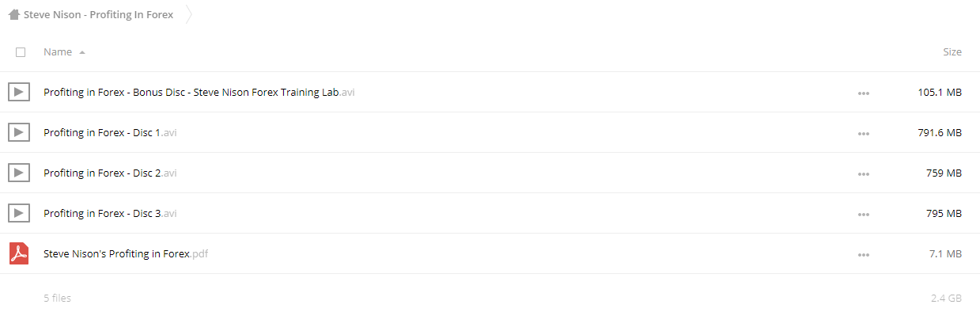Click the video icon next to Disc 2.avi
Viewport: 980px width, 331px height.
pos(19,173)
